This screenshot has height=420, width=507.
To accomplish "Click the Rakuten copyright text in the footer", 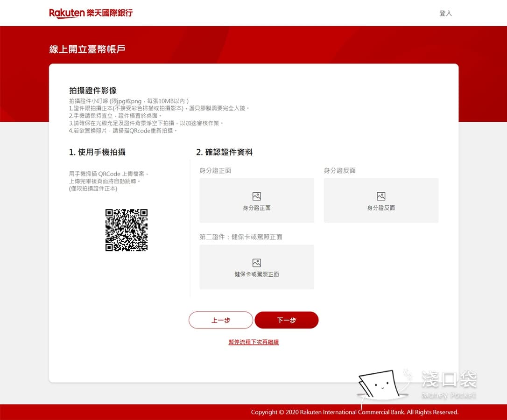I will 355,412.
